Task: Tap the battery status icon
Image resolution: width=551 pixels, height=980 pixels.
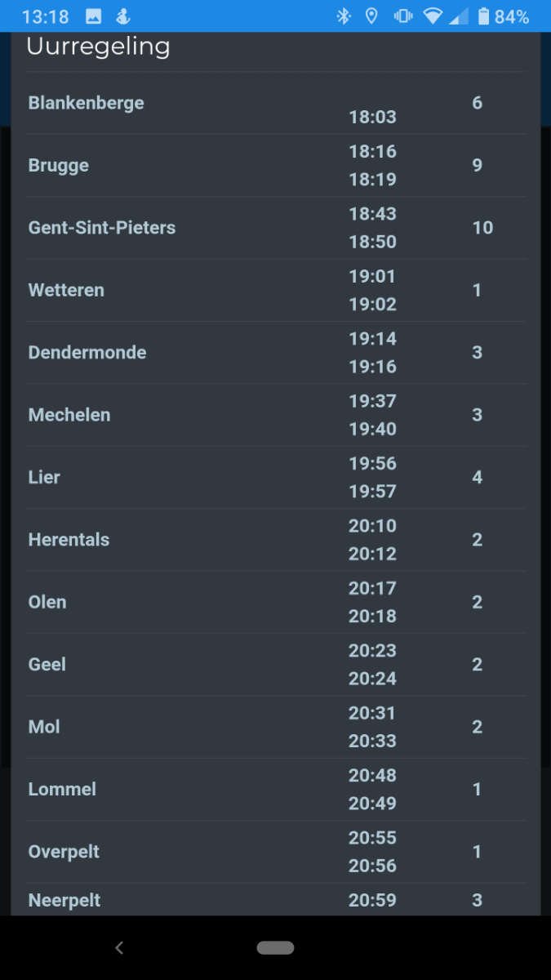Action: pyautogui.click(x=483, y=16)
